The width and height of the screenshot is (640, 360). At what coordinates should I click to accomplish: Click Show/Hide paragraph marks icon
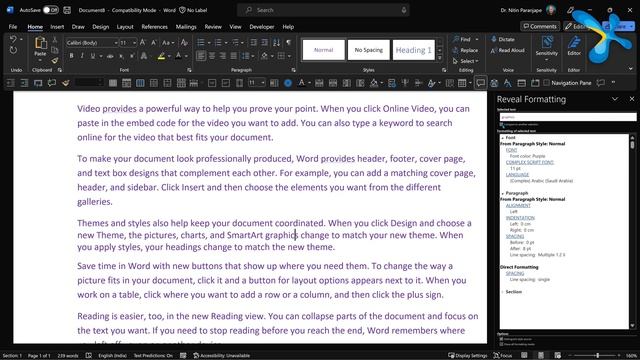click(x=289, y=42)
